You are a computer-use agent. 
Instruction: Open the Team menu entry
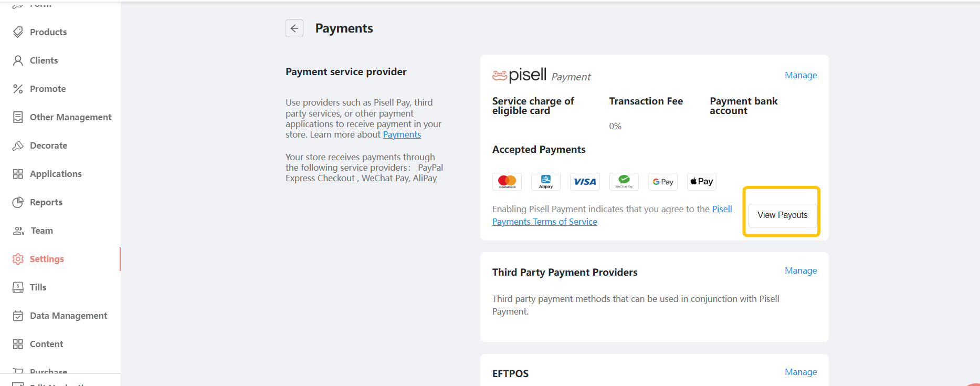[x=42, y=231]
